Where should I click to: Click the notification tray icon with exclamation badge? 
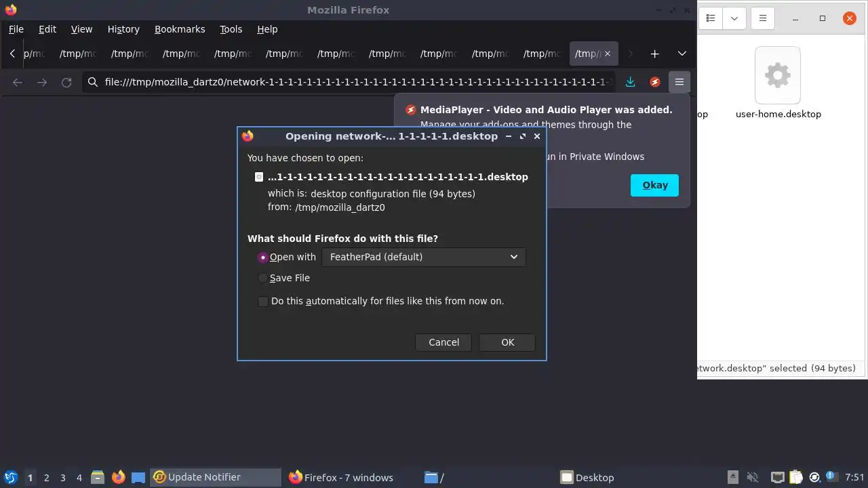(832, 477)
